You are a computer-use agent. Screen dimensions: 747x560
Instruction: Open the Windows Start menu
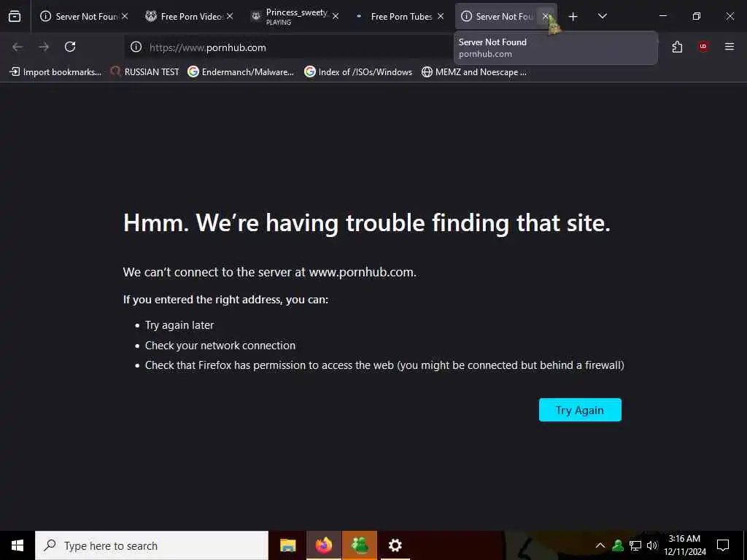[x=18, y=545]
